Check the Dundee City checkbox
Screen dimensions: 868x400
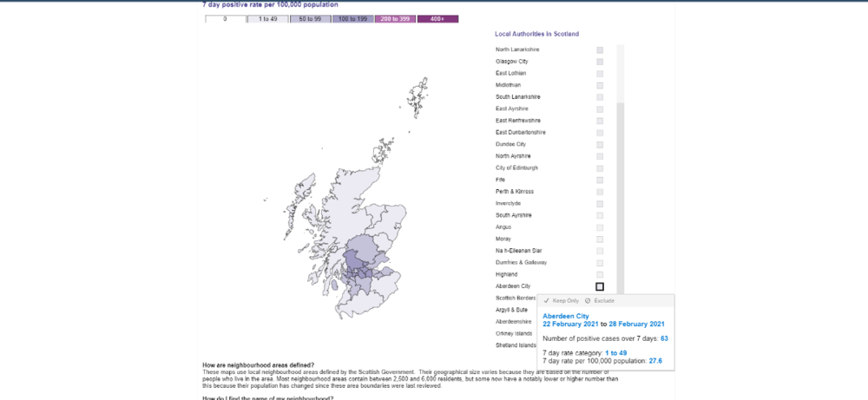pyautogui.click(x=600, y=144)
